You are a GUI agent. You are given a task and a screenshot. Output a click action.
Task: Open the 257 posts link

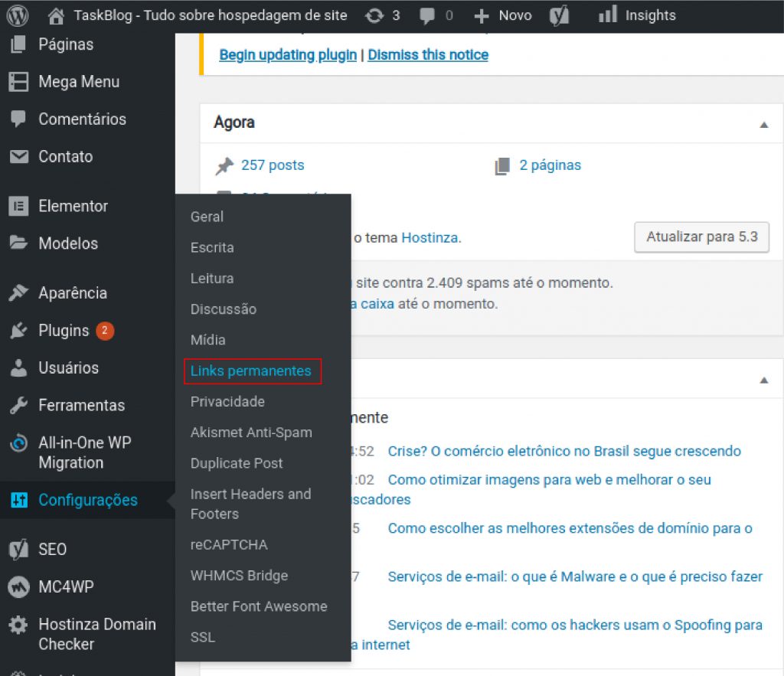(273, 165)
